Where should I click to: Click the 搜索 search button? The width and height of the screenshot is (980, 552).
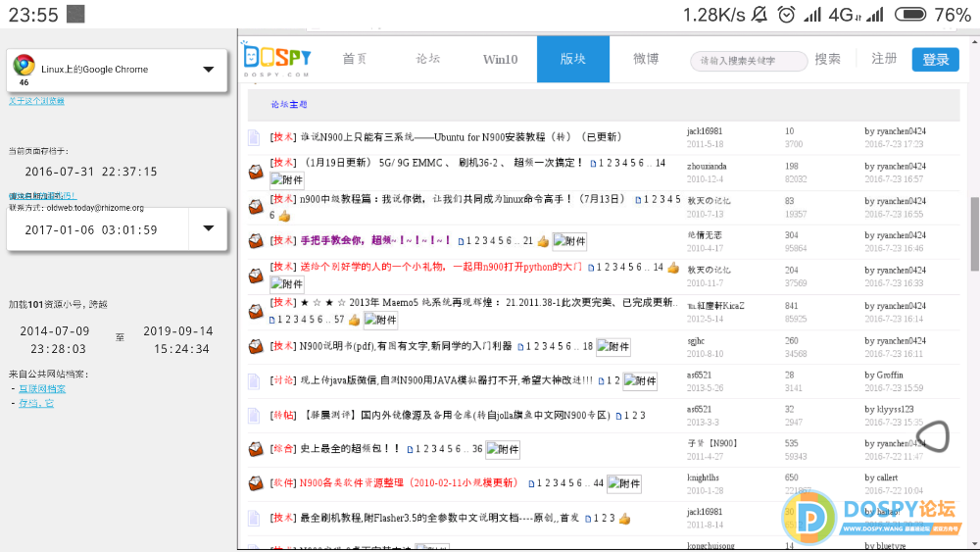[x=827, y=59]
